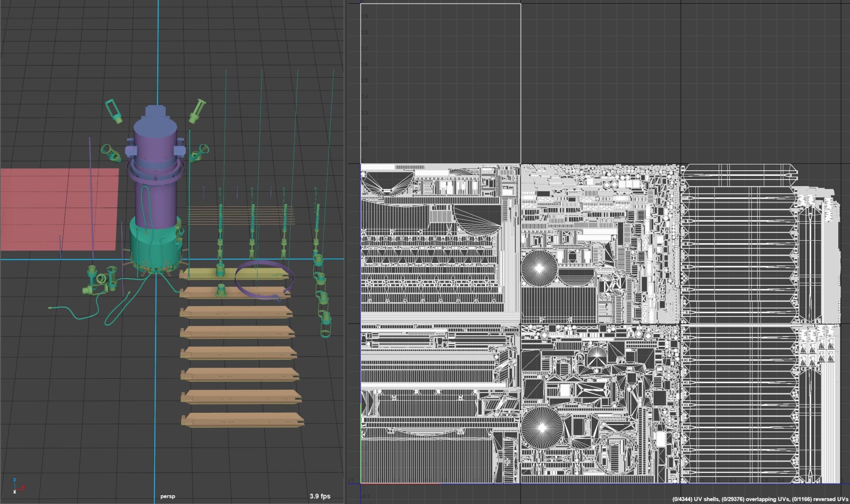The image size is (850, 504).
Task: Select the large radial circle shell in lower-middle tile
Action: point(542,428)
